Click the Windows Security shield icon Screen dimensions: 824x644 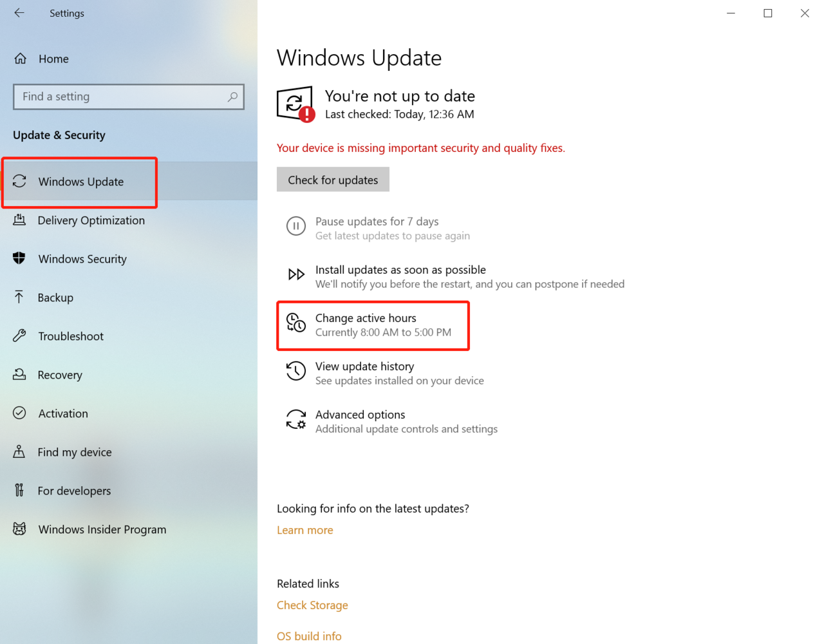tap(19, 258)
